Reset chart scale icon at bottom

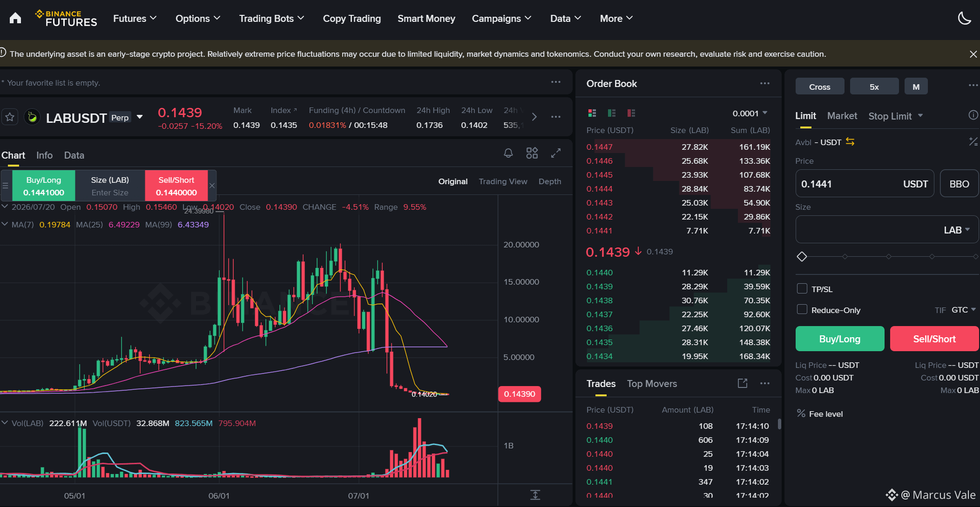535,495
